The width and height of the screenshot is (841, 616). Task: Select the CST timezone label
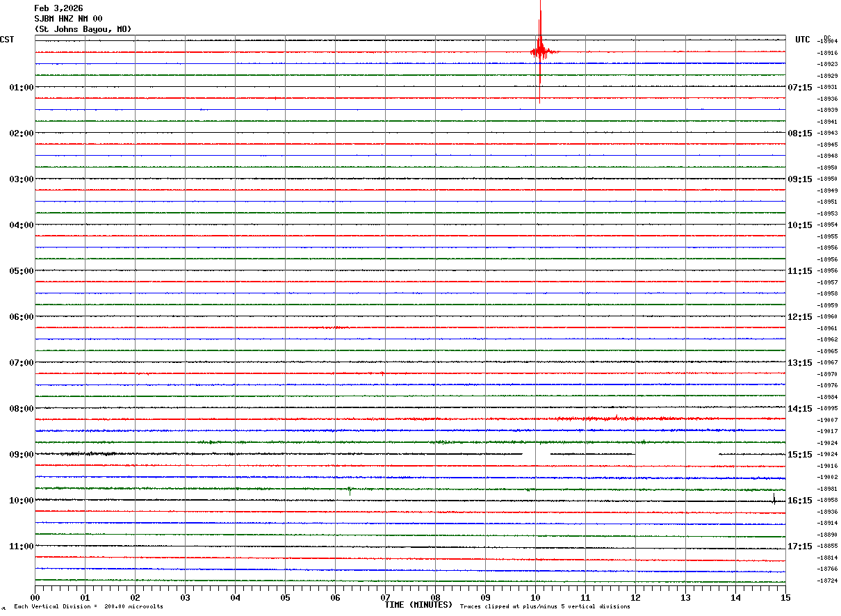(x=7, y=40)
